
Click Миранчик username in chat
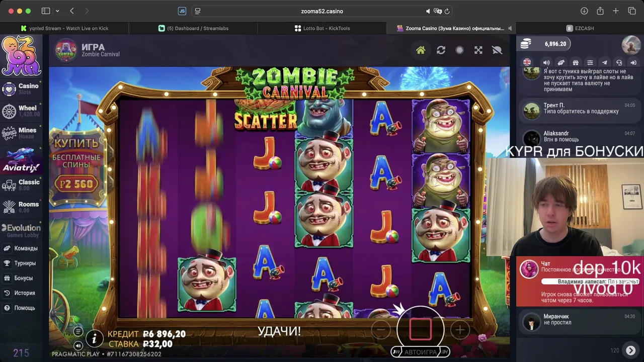(x=556, y=316)
